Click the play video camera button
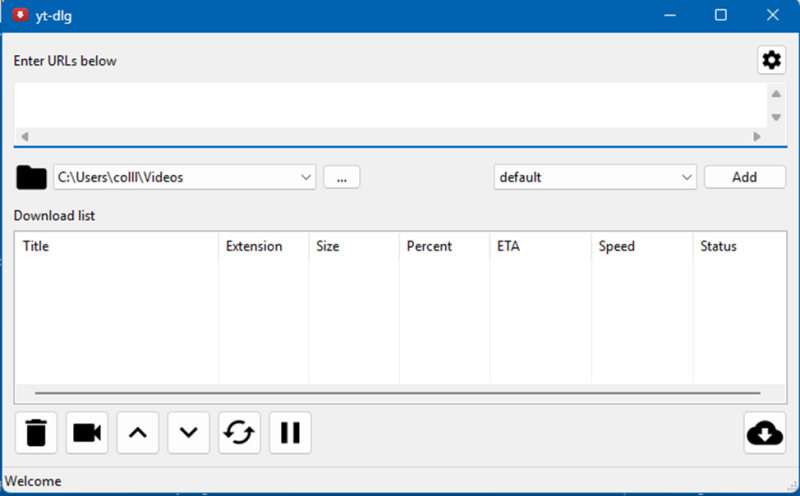Viewport: 800px width, 496px height. (87, 433)
